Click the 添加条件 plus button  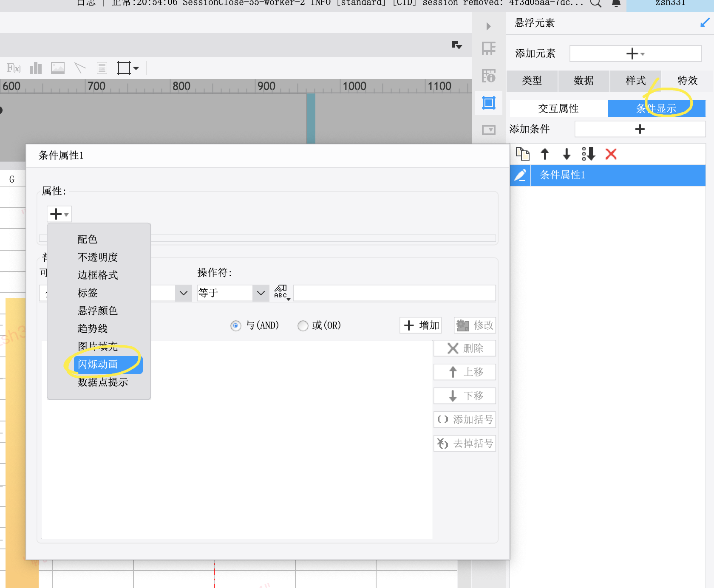640,129
